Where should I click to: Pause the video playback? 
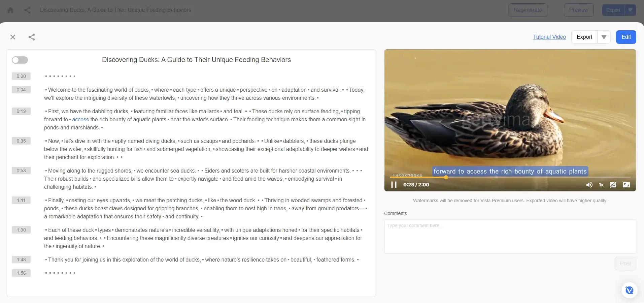click(394, 185)
